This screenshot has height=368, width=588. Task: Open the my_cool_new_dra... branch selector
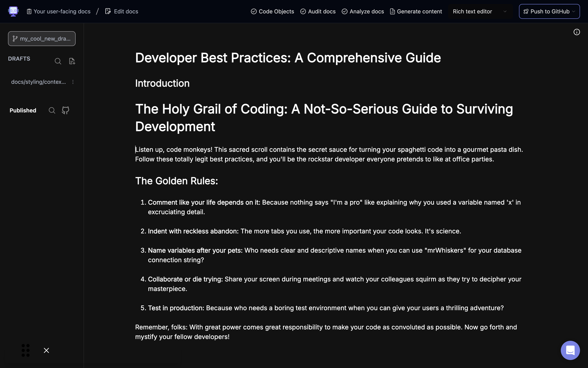point(42,38)
